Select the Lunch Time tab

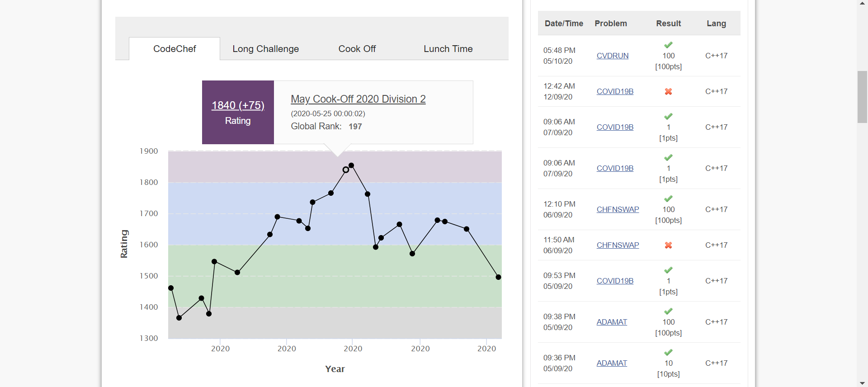[448, 49]
